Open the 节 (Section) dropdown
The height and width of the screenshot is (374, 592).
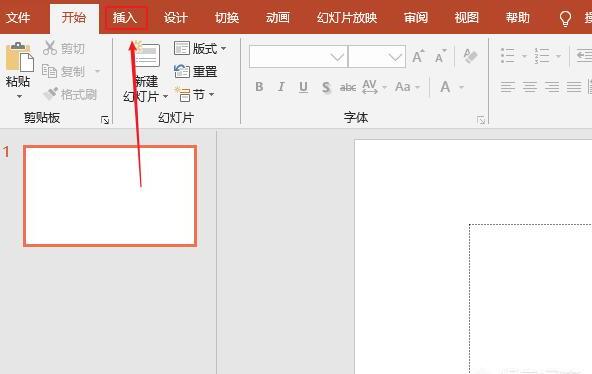click(x=195, y=94)
